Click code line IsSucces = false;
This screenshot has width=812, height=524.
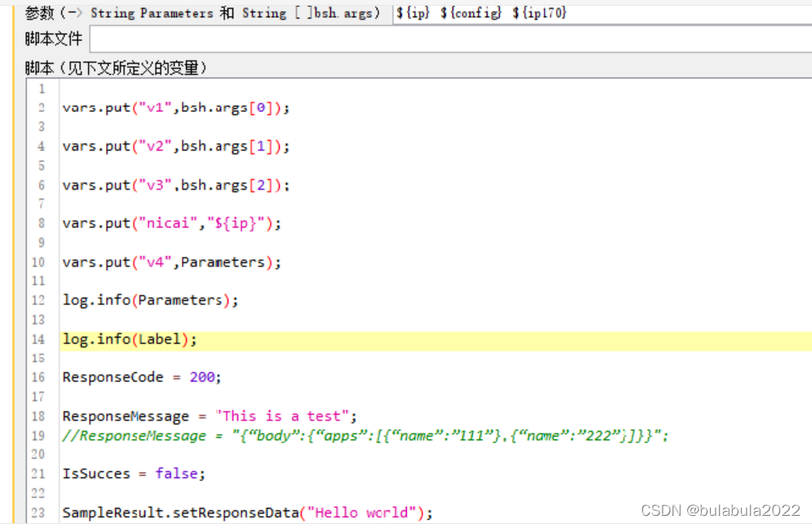click(135, 473)
